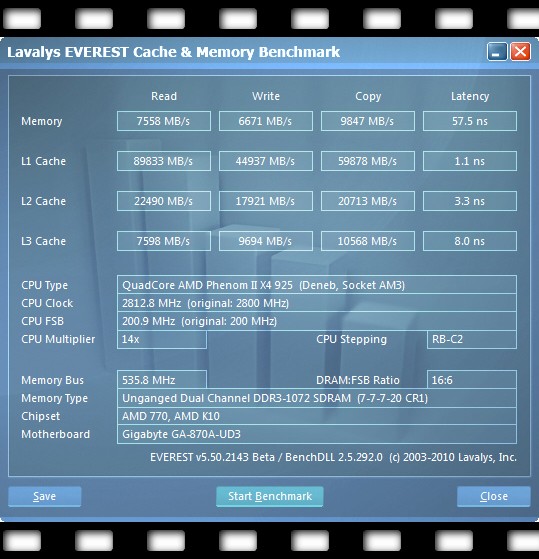Click the CPU Multiplier value 14x
Screen dimensions: 539x559
161,339
